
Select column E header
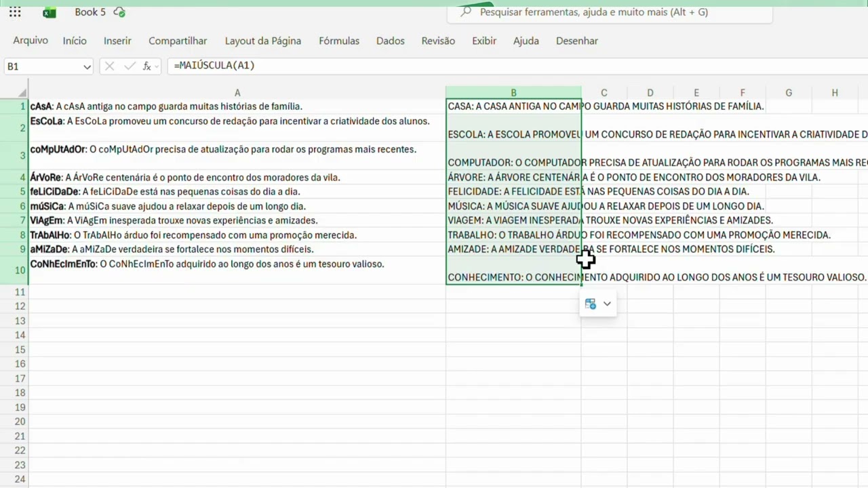tap(696, 93)
